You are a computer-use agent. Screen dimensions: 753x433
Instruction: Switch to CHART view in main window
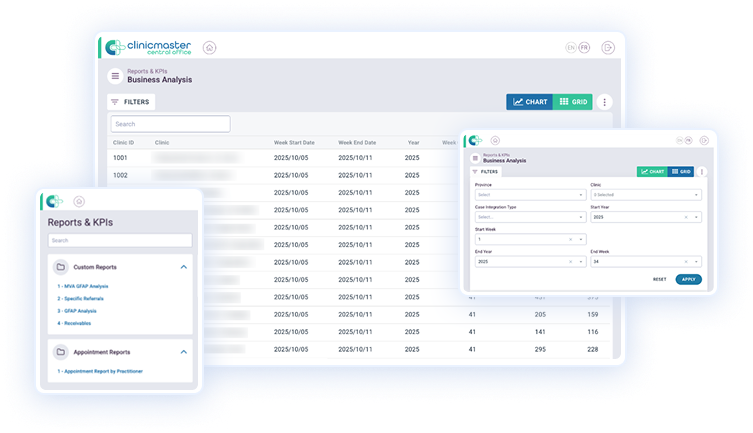point(529,102)
